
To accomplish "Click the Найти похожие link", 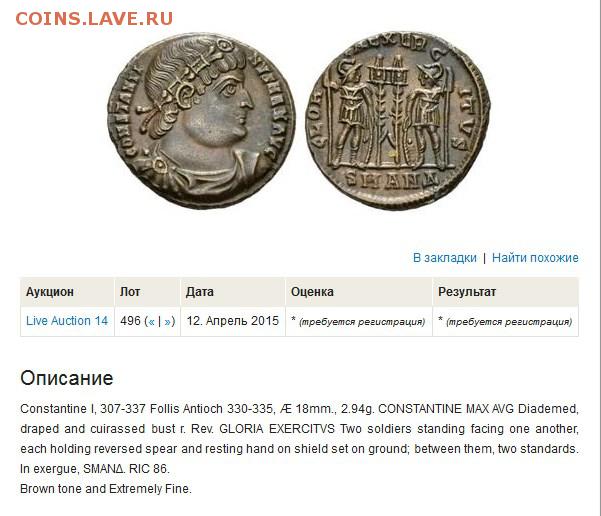I will pyautogui.click(x=535, y=258).
